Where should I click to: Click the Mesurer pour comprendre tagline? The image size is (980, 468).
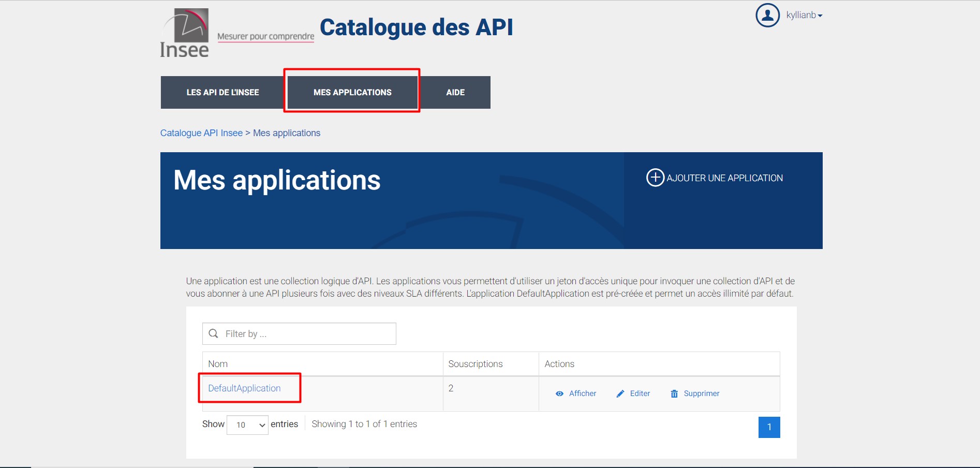pyautogui.click(x=266, y=36)
